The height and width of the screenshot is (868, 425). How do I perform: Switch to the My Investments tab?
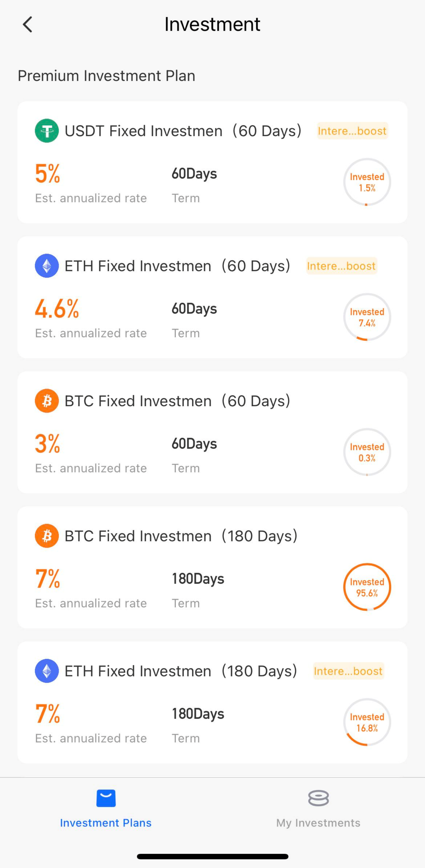pyautogui.click(x=318, y=822)
